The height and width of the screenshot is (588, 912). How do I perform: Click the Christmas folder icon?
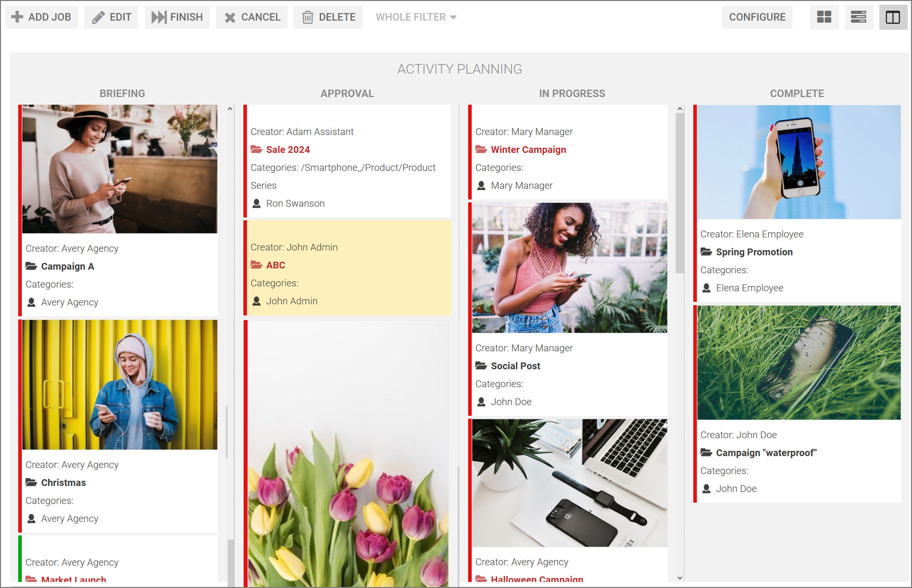tap(31, 483)
